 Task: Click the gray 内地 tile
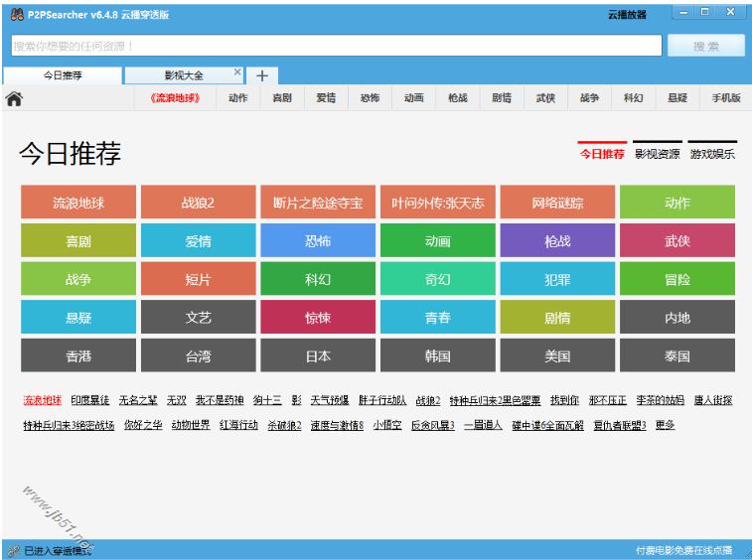tap(677, 318)
